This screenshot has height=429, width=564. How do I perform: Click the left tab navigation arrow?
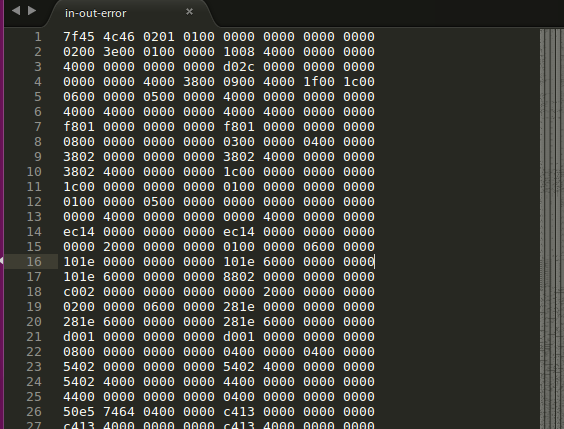pos(16,11)
